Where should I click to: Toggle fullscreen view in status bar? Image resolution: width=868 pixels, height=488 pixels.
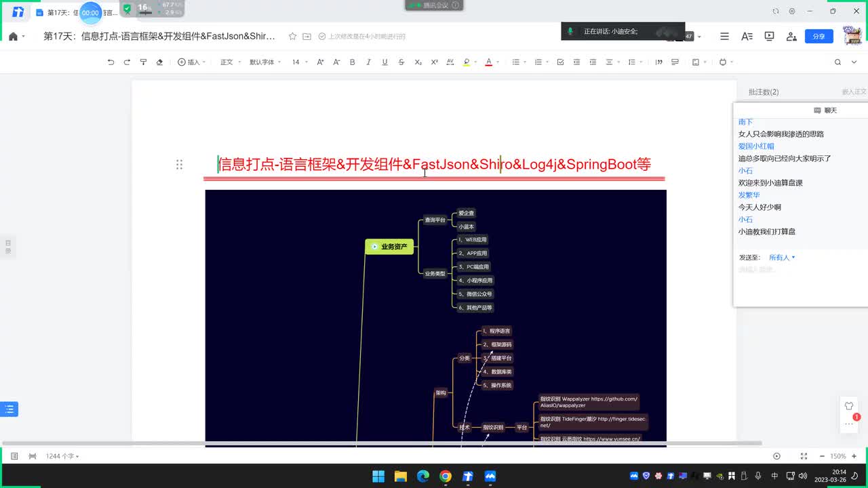coord(804,456)
